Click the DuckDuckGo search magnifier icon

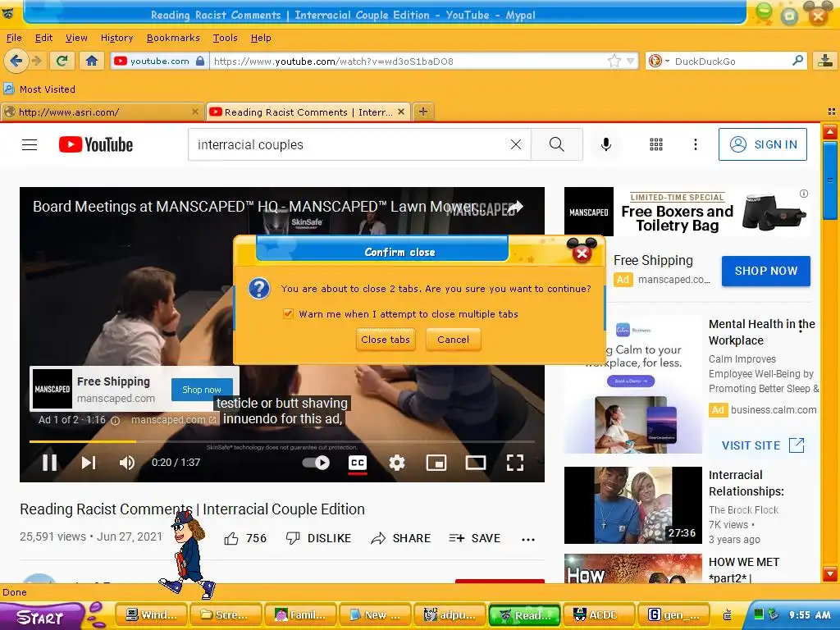tap(797, 61)
